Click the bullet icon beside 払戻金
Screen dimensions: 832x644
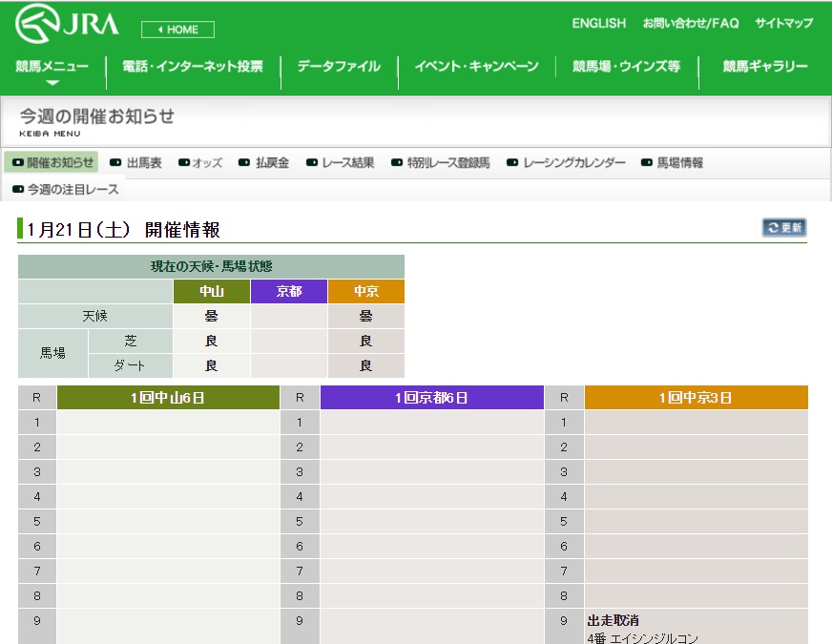pos(244,162)
